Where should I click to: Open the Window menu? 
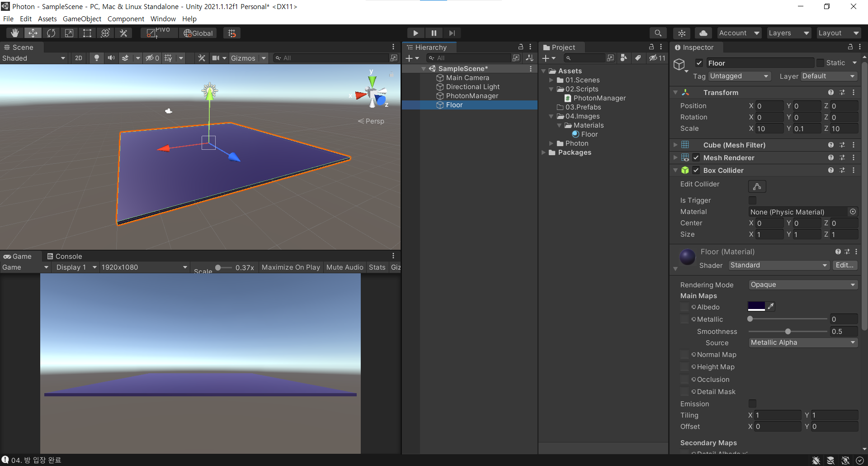(x=163, y=19)
